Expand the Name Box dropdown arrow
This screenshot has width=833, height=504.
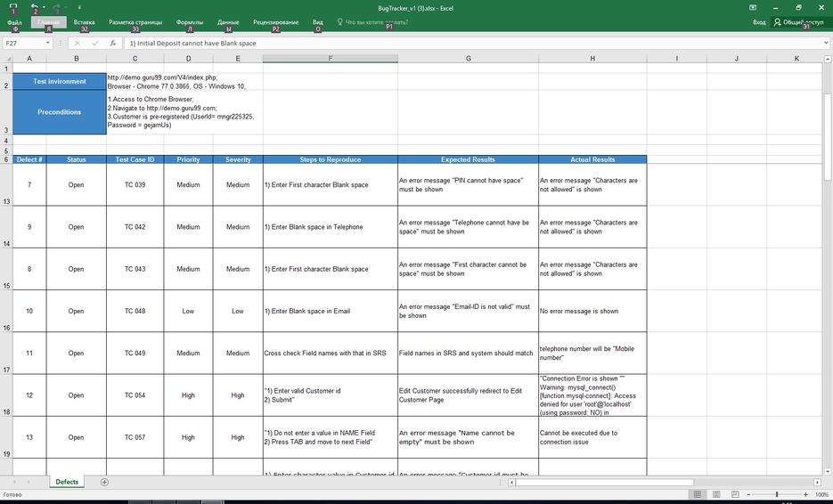(x=48, y=43)
